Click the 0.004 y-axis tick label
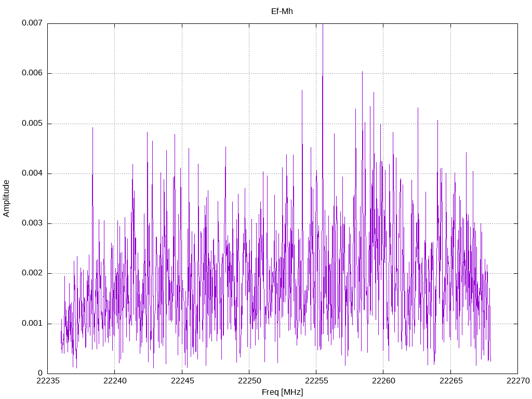The image size is (532, 399). click(x=32, y=174)
